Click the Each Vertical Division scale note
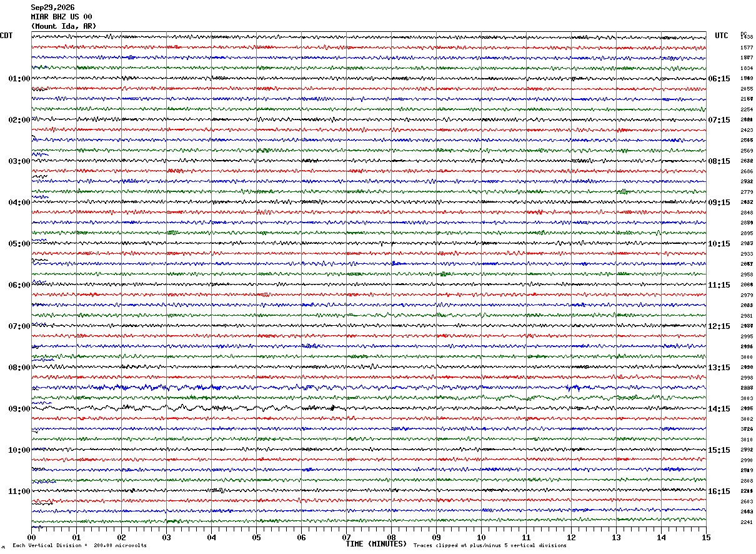Image resolution: width=756 pixels, height=554 pixels. (x=80, y=546)
